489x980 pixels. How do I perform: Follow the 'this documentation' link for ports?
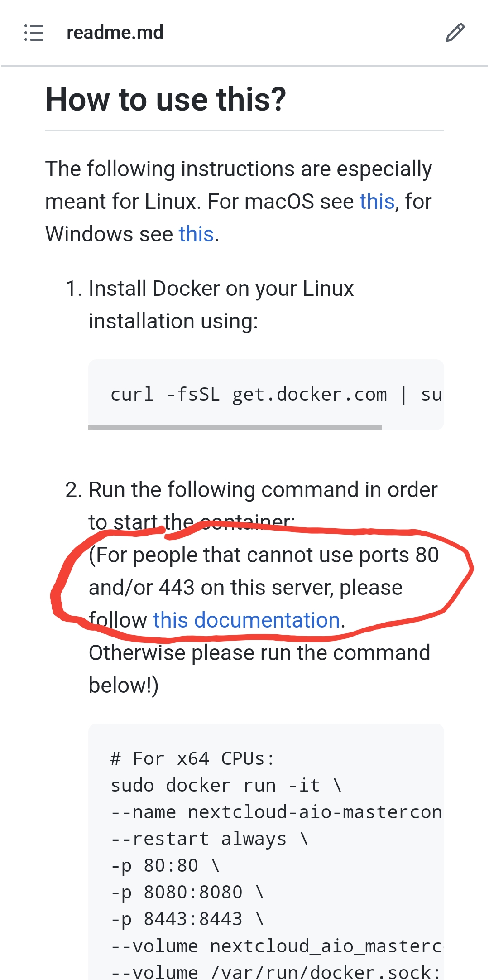coord(247,619)
